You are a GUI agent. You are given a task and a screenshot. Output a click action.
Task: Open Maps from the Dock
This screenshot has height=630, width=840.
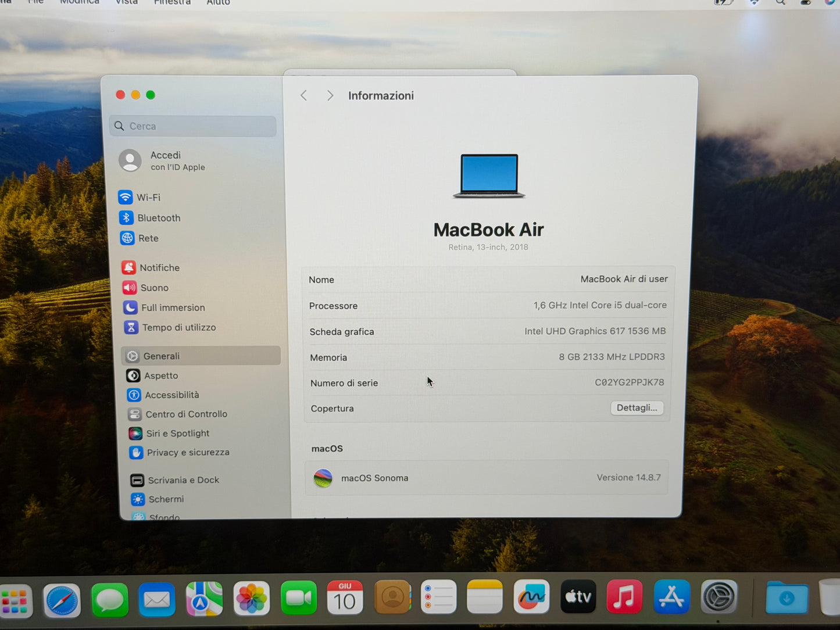coord(204,599)
